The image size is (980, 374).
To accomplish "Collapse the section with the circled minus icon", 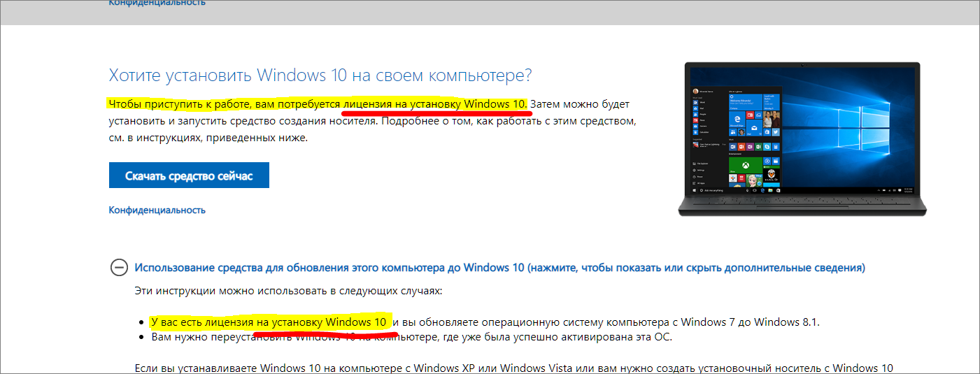I will 120,268.
